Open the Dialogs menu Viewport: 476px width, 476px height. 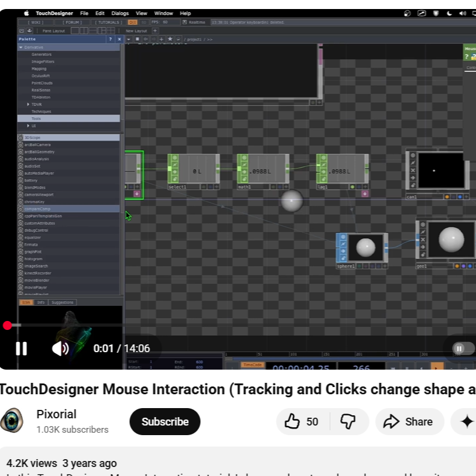pyautogui.click(x=120, y=13)
